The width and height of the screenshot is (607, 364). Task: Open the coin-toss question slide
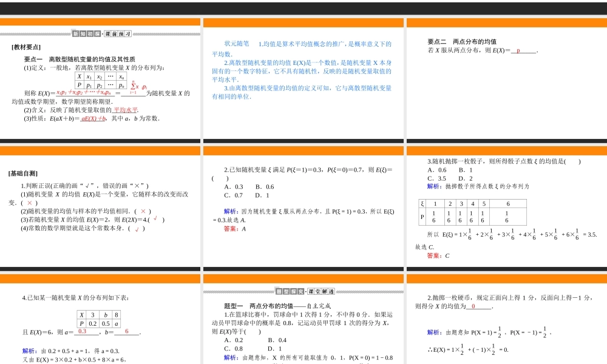point(507,319)
